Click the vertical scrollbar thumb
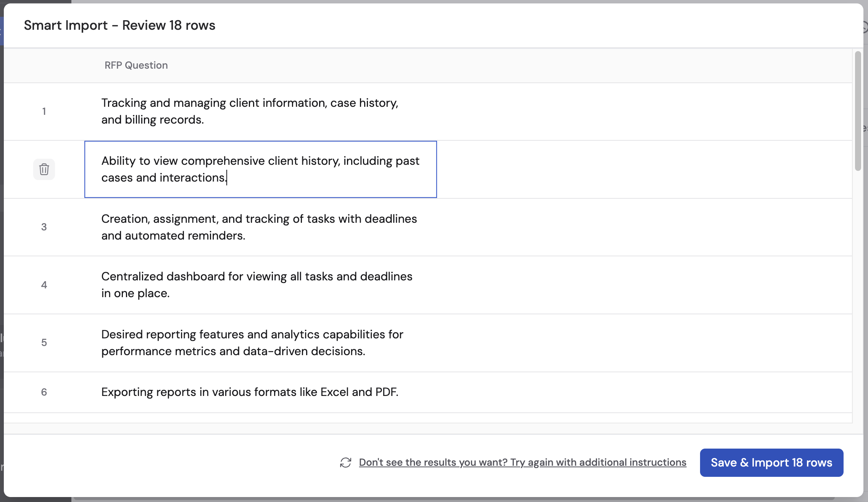Viewport: 868px width, 502px height. (x=858, y=111)
